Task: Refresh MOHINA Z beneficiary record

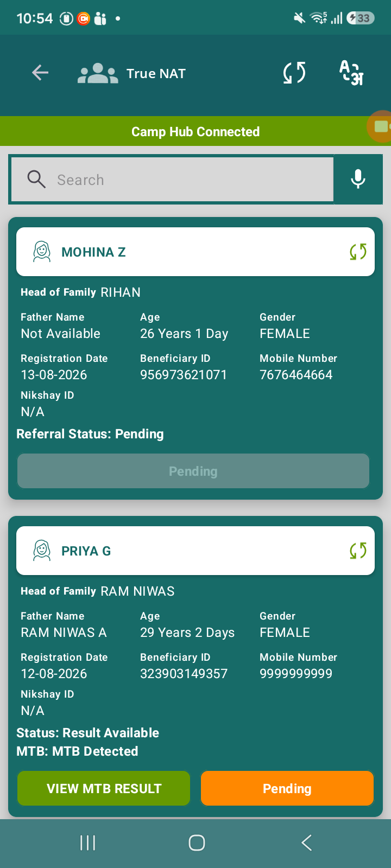Action: pyautogui.click(x=358, y=252)
